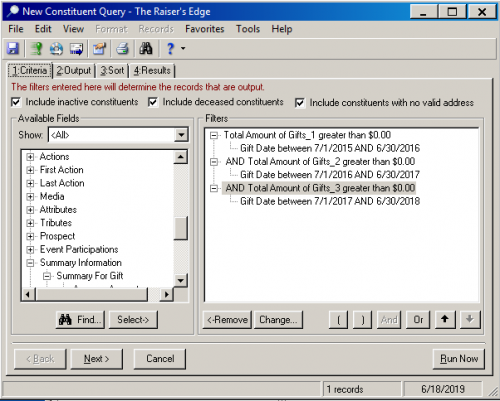The height and width of the screenshot is (401, 500).
Task: Expand the First Action node
Action: click(30, 170)
